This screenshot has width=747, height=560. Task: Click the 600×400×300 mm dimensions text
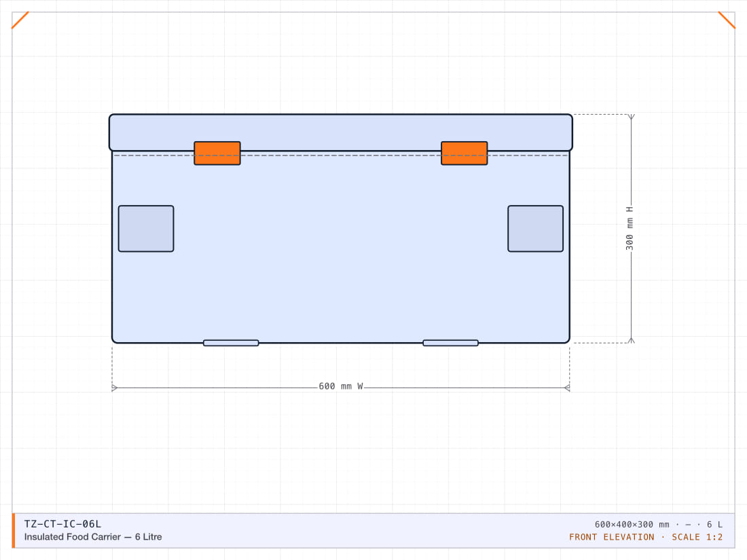632,524
